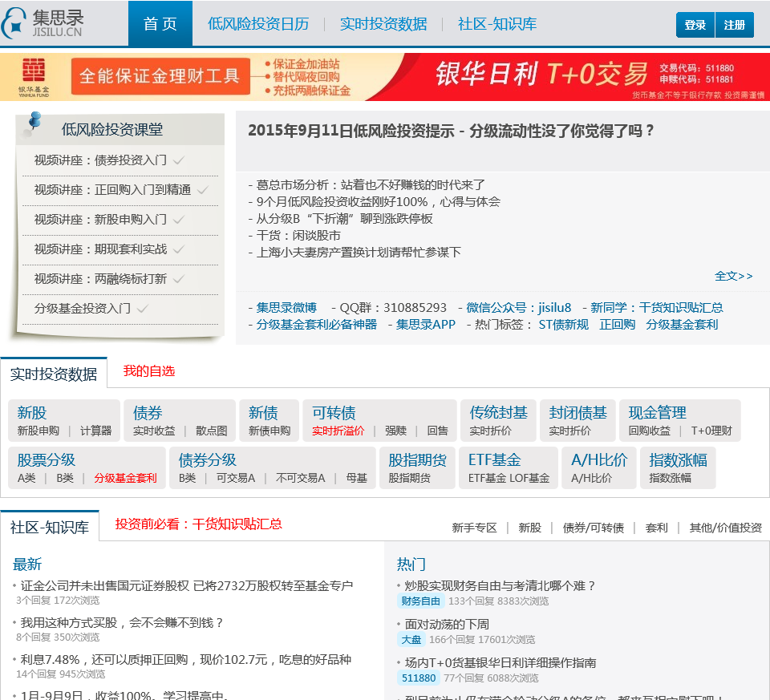Click the 全能保证金理财工具 orange banner button
This screenshot has width=770, height=700.
[160, 76]
